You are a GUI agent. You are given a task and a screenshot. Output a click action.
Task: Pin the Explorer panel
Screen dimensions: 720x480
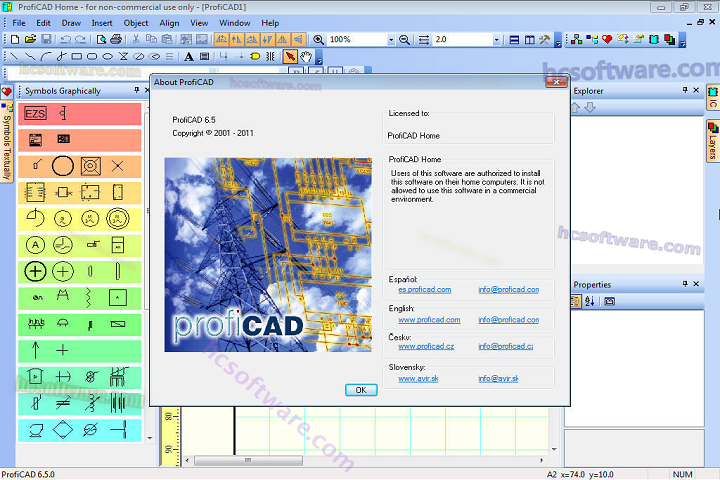(x=685, y=90)
